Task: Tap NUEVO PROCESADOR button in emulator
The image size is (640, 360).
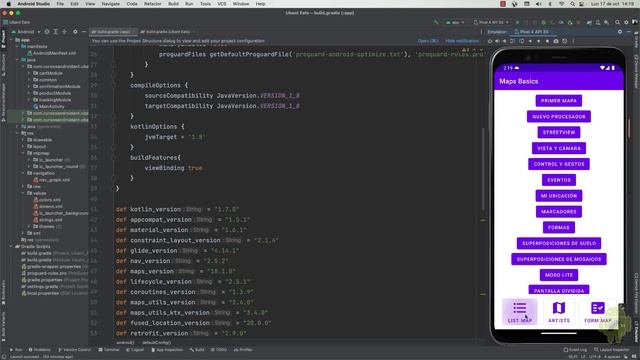Action: click(559, 117)
